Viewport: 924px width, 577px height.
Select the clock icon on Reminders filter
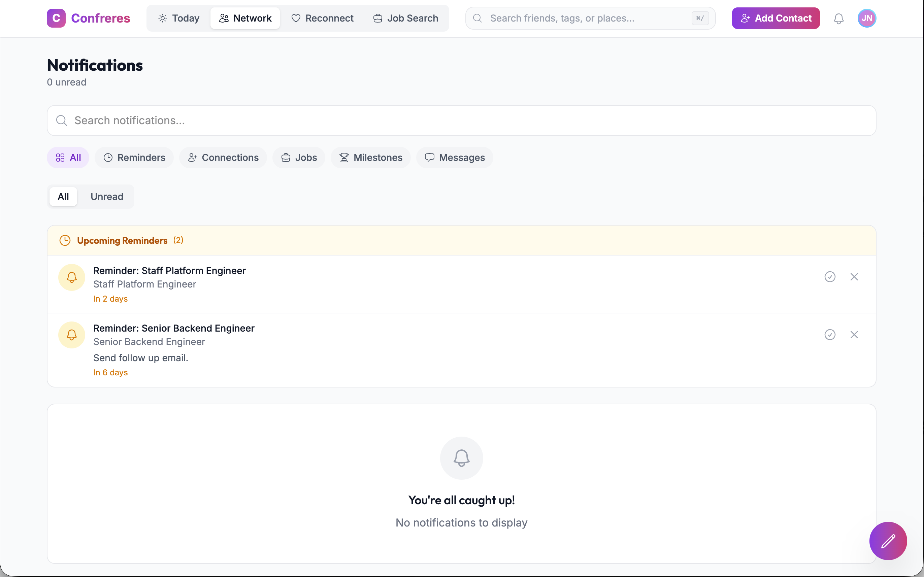(108, 157)
